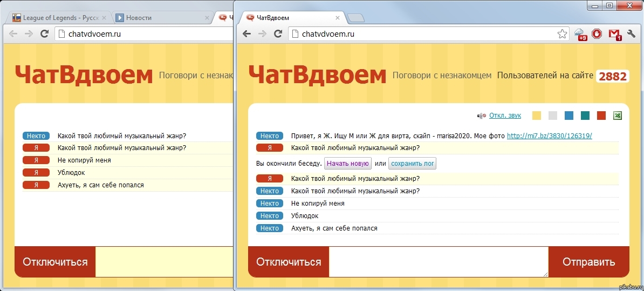
Task: Close the League of Legends tab
Action: pyautogui.click(x=104, y=18)
